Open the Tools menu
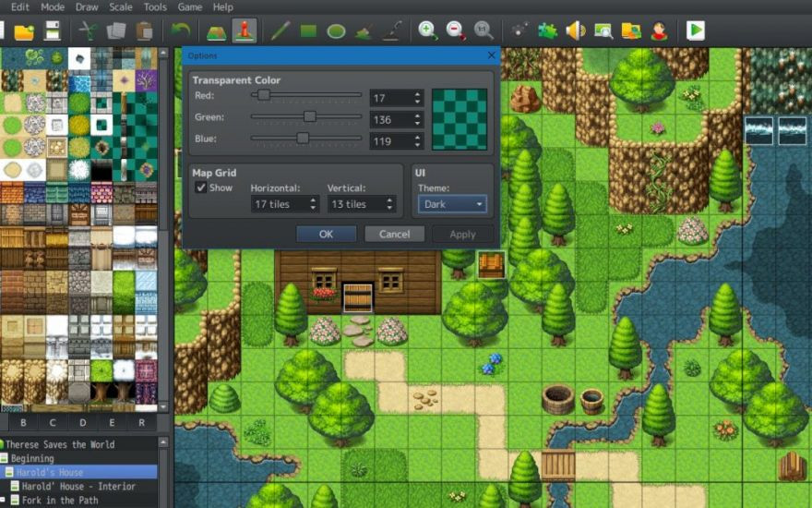This screenshot has height=508, width=812. pos(155,7)
